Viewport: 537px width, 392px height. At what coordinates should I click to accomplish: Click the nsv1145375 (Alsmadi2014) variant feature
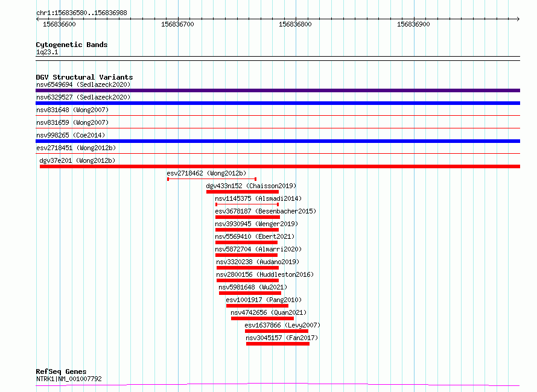tap(247, 204)
